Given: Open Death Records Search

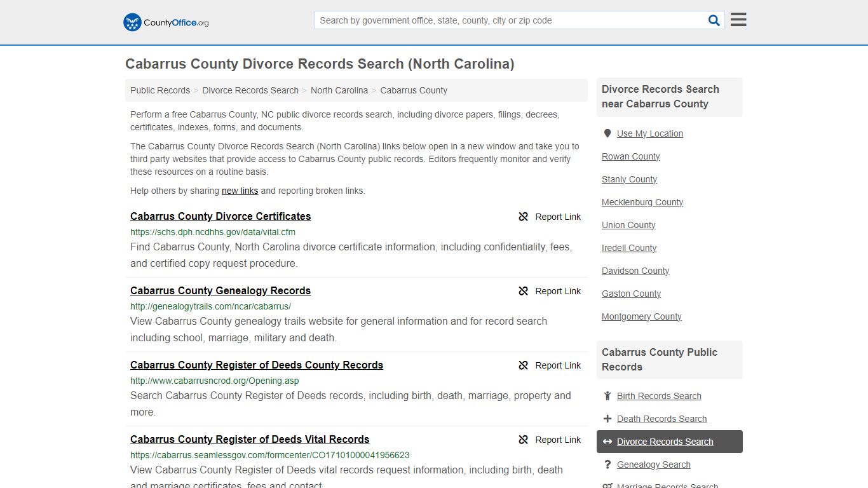Looking at the screenshot, I should tap(661, 419).
